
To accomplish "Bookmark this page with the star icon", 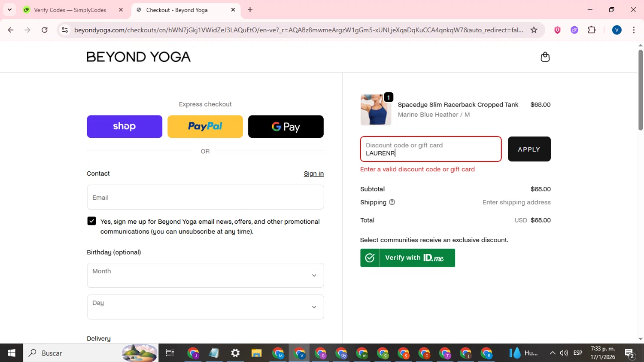I will [x=534, y=30].
